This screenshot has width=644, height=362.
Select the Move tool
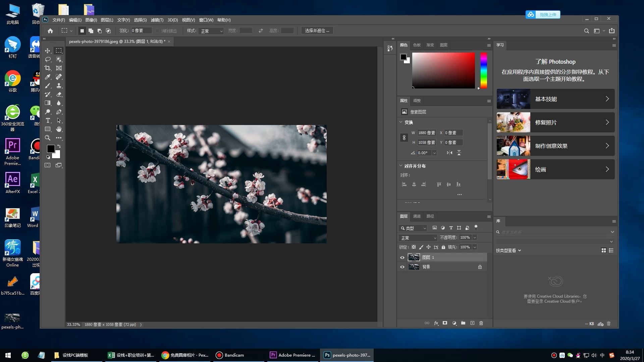tap(48, 51)
